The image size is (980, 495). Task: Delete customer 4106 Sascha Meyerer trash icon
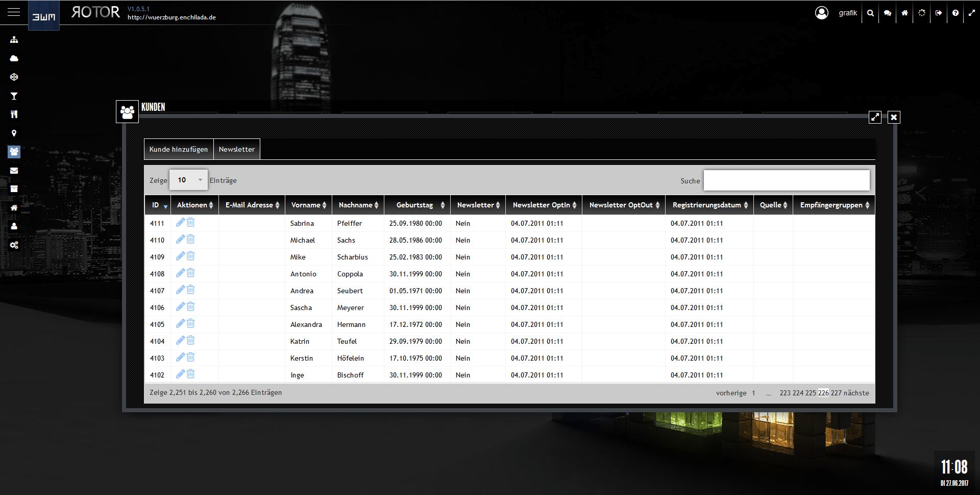click(190, 307)
